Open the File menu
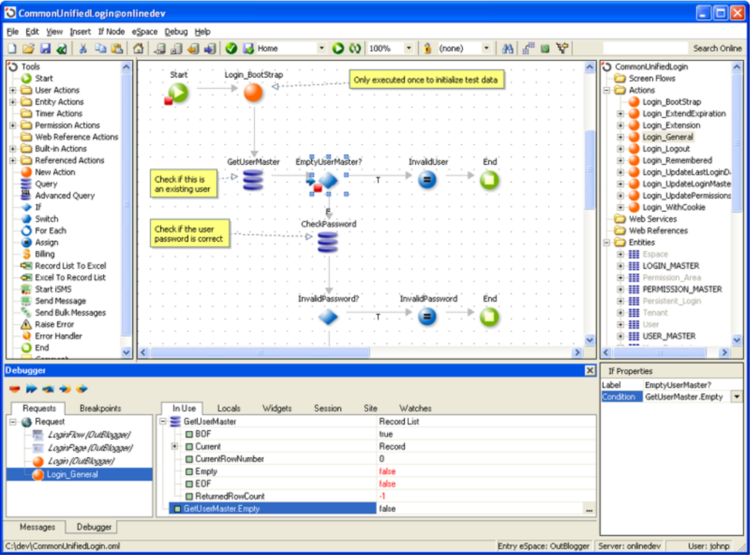This screenshot has height=555, width=750. tap(12, 32)
